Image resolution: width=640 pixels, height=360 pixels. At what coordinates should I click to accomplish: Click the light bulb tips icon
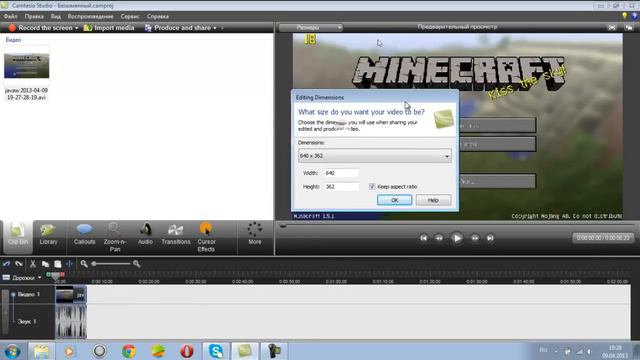(624, 16)
